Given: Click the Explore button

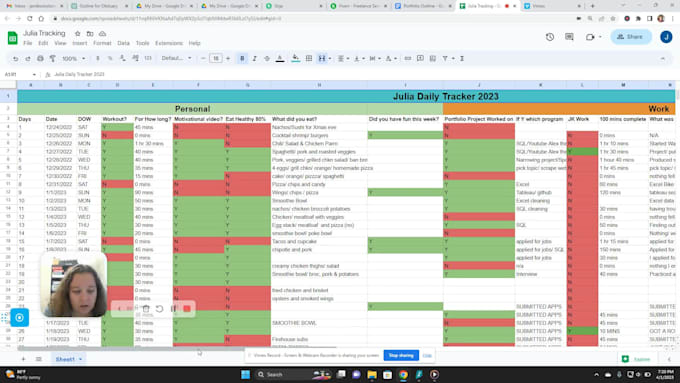Looking at the screenshot, I should click(x=636, y=359).
